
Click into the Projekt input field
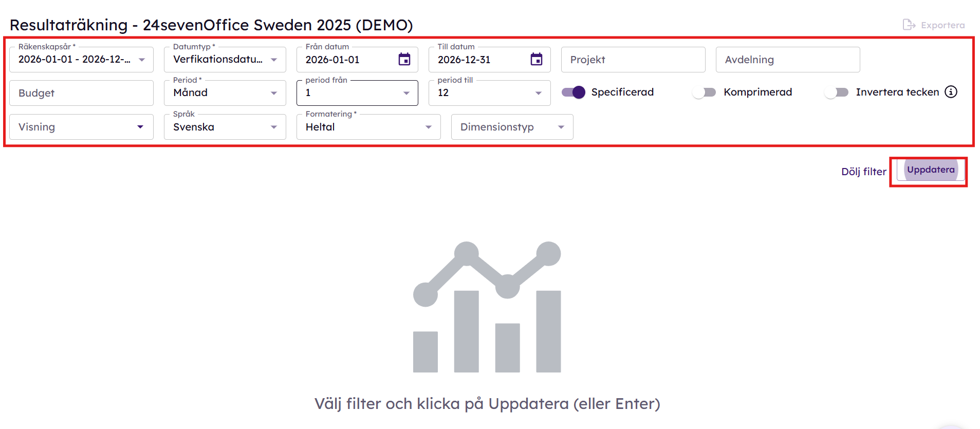click(x=633, y=60)
